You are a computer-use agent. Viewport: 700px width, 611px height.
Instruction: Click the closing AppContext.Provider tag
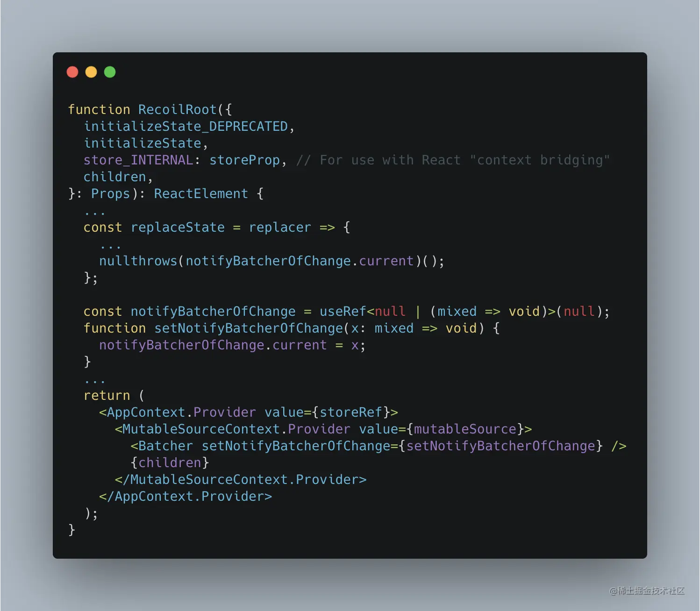(x=186, y=497)
